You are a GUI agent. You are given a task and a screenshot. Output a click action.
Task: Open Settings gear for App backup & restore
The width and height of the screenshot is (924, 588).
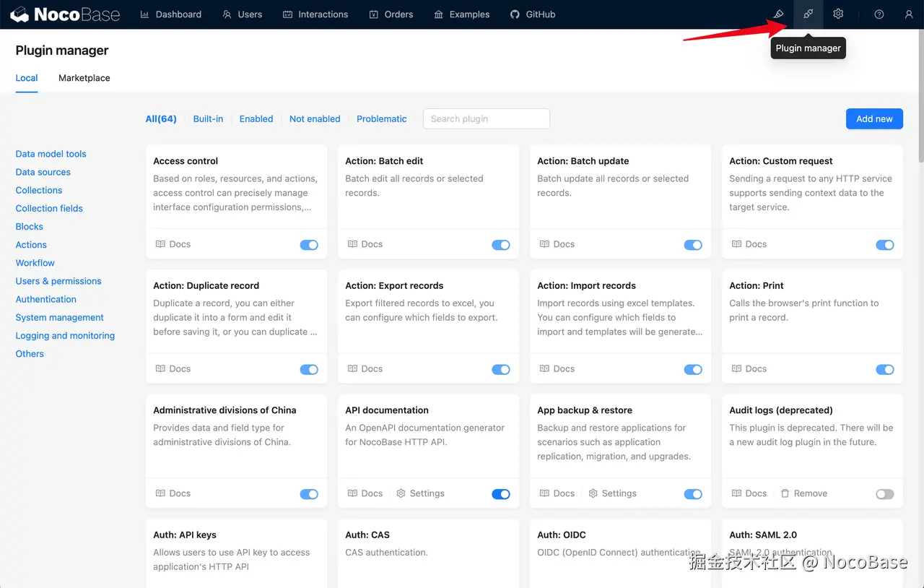click(593, 493)
